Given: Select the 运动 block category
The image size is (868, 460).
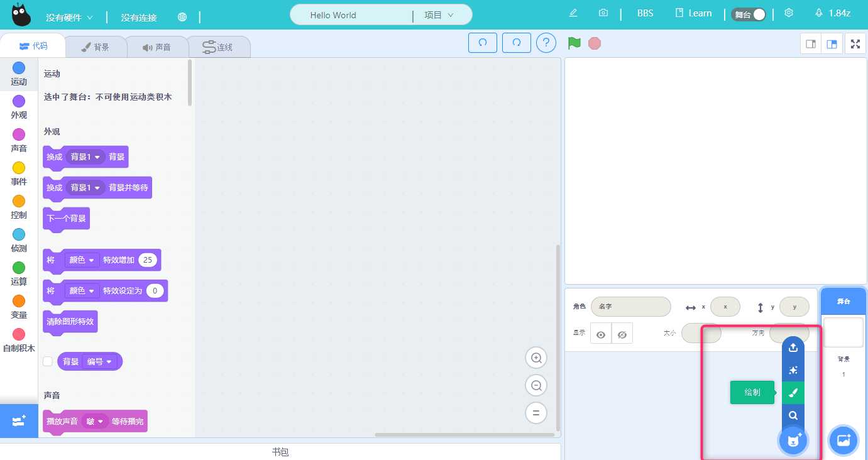Looking at the screenshot, I should tap(19, 74).
